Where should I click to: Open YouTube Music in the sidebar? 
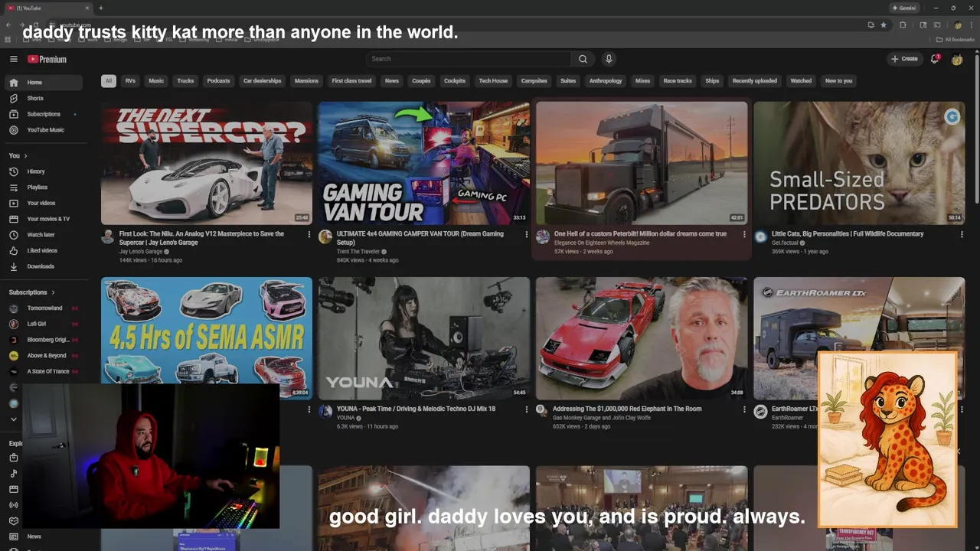point(44,130)
